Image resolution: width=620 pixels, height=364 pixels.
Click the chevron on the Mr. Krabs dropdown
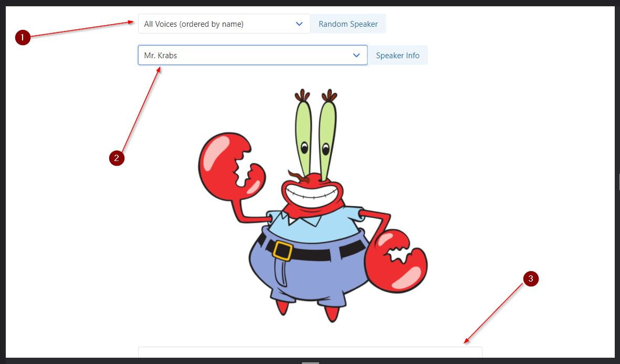[356, 55]
